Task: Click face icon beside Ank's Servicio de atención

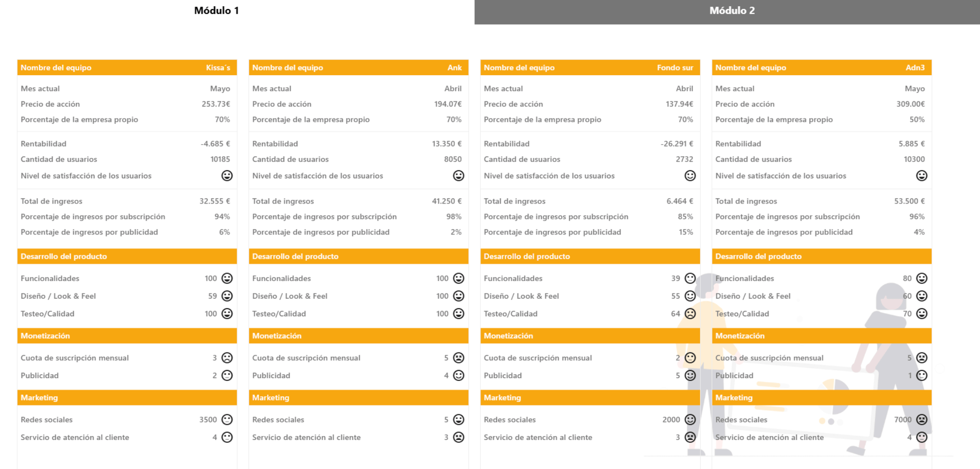Action: (x=459, y=437)
